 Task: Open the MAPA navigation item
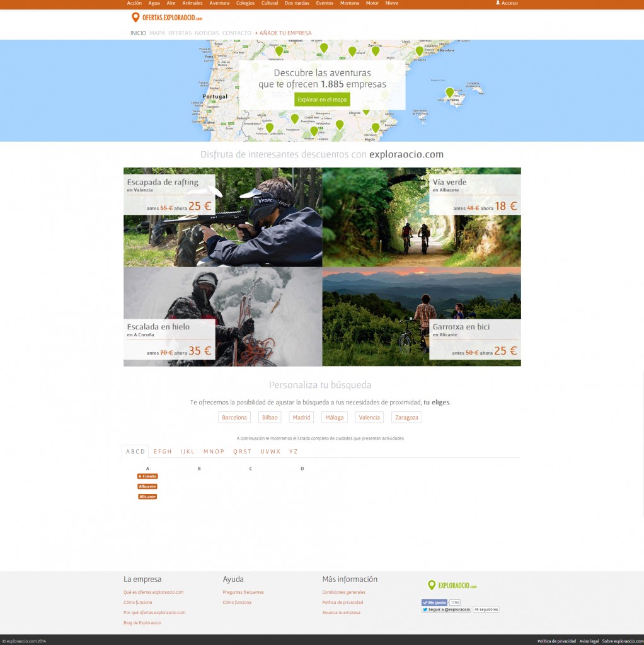coord(157,33)
